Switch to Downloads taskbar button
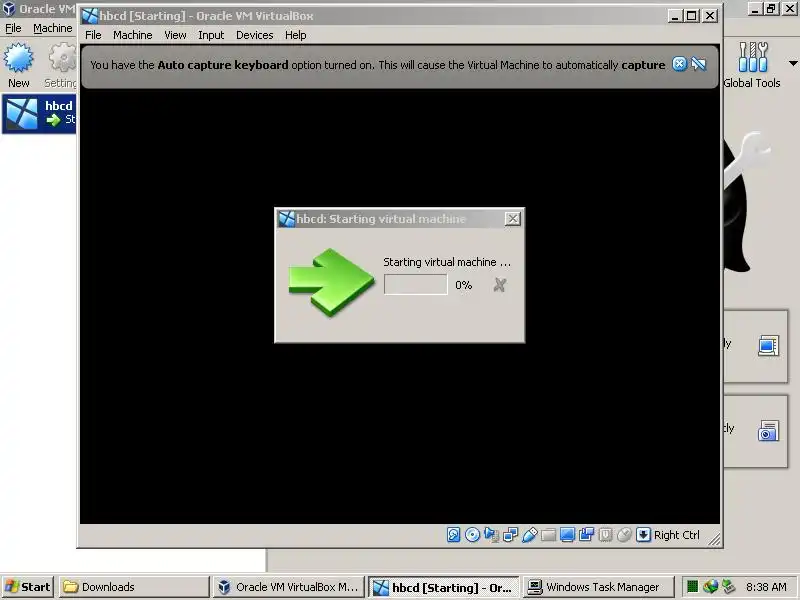The height and width of the screenshot is (600, 800). tap(134, 587)
